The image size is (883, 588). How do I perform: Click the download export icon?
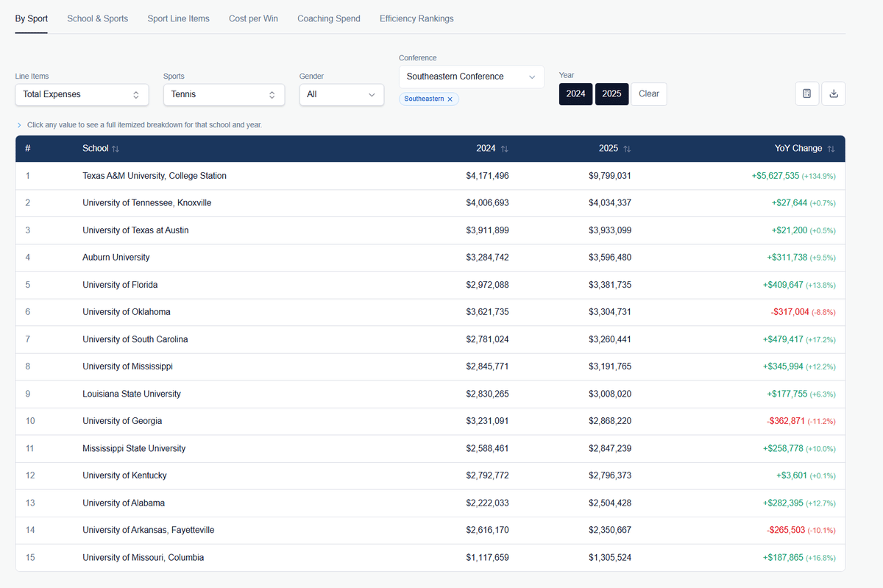coord(833,93)
